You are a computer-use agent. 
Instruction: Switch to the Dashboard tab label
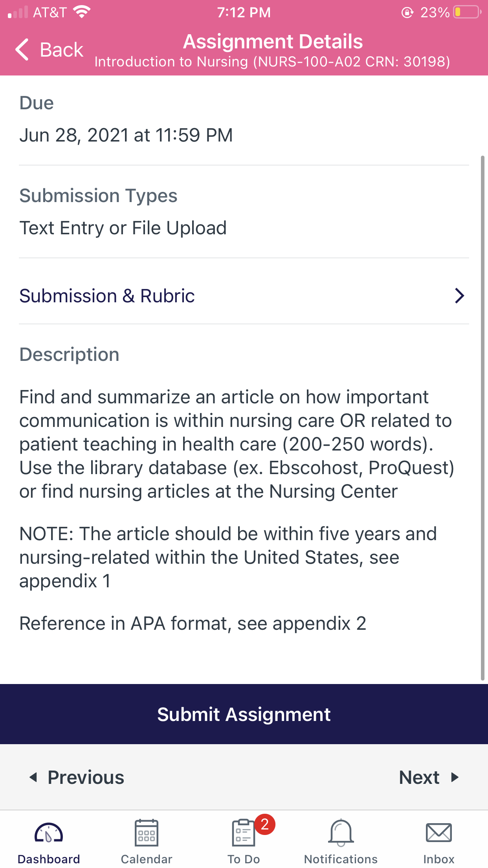click(x=49, y=859)
